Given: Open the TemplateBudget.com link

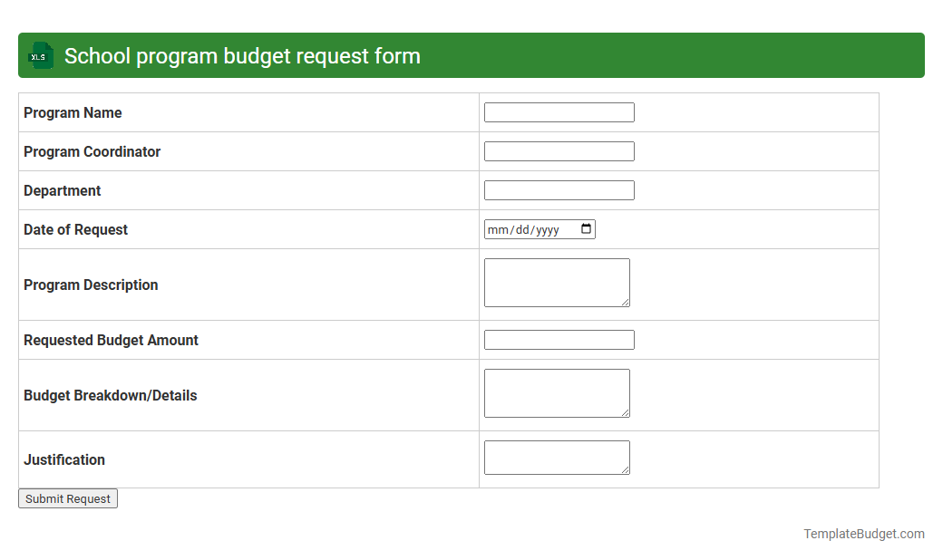Looking at the screenshot, I should click(x=863, y=534).
